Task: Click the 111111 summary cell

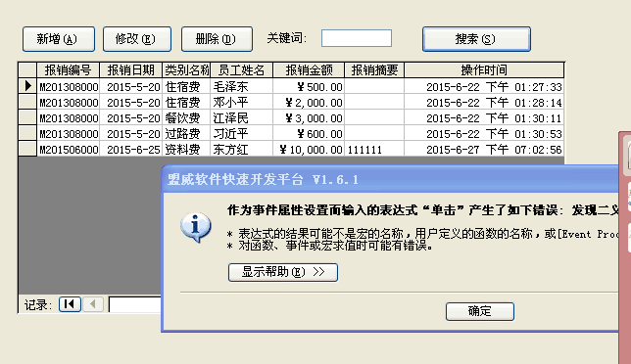Action: (374, 149)
